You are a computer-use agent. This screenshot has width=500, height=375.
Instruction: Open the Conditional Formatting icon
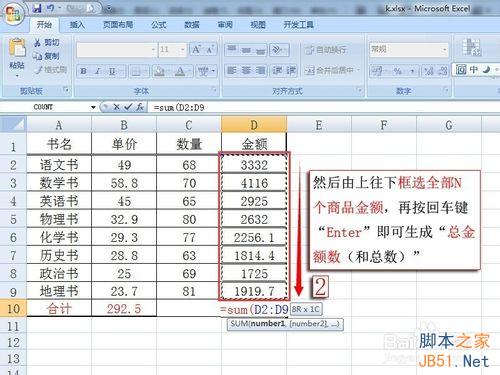pos(472,47)
